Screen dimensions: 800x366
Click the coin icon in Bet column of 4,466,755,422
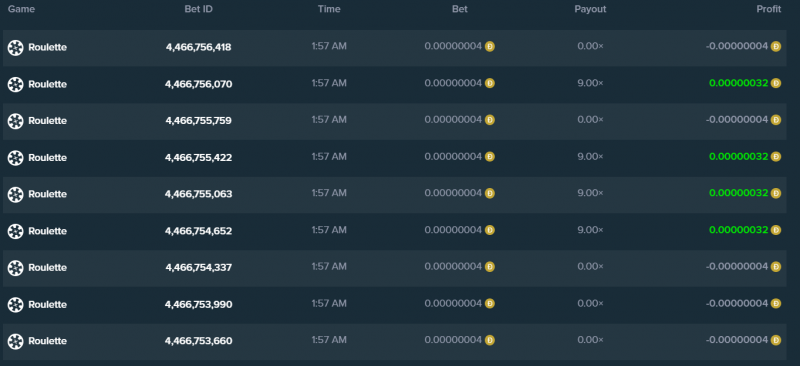tap(490, 157)
